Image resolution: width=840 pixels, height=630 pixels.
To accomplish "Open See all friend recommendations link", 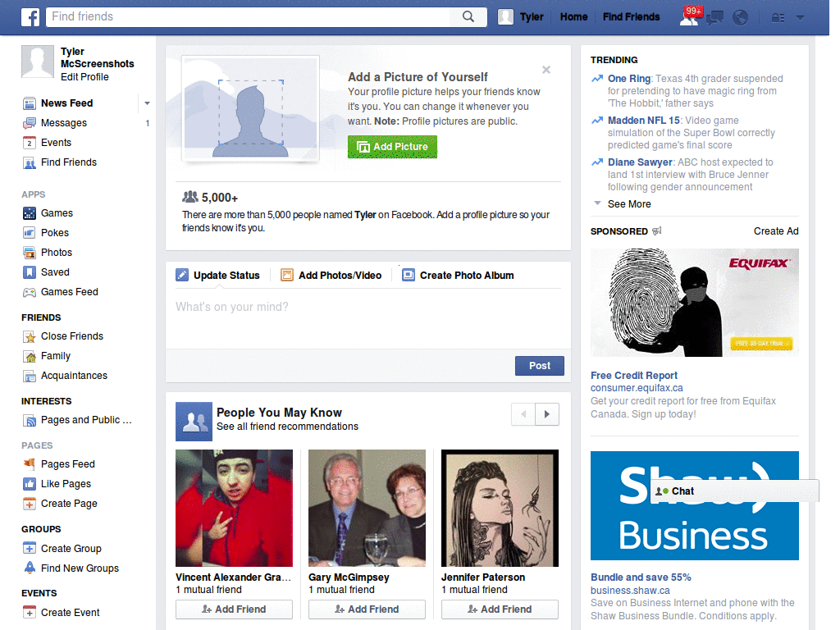I will coord(287,427).
